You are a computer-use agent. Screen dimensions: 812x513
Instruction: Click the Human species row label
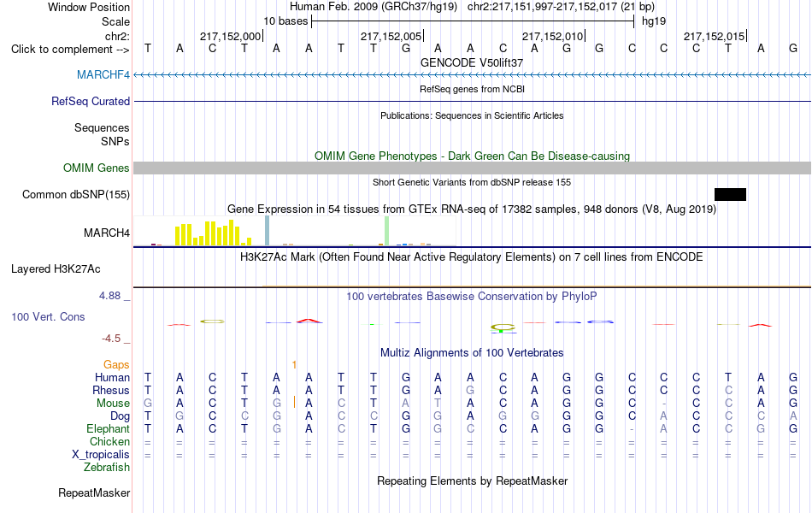[x=112, y=377]
